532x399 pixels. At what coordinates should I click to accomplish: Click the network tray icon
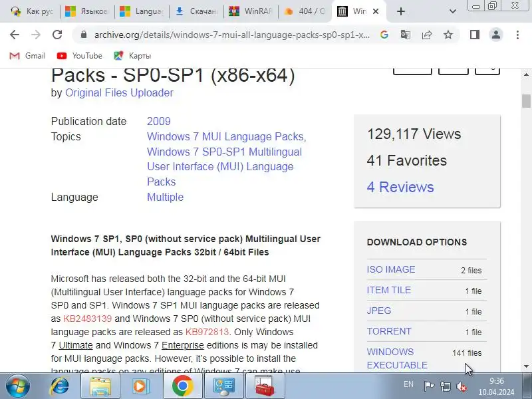(446, 386)
